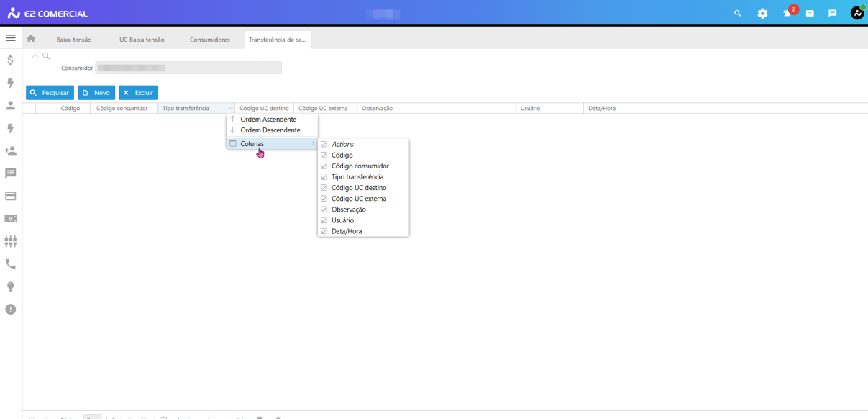Image resolution: width=868 pixels, height=419 pixels.
Task: Toggle the Código UC destino column
Action: (324, 188)
